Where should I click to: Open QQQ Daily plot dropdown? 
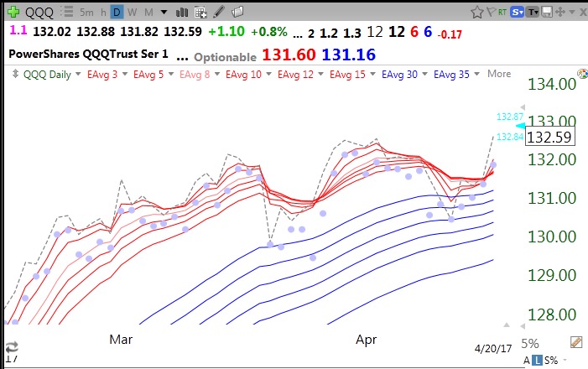(x=78, y=74)
